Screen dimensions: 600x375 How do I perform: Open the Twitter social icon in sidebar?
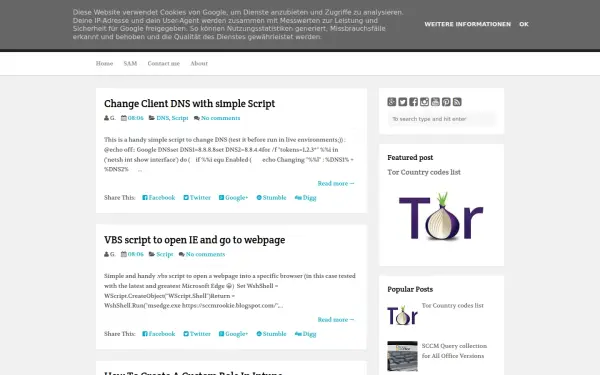[403, 102]
